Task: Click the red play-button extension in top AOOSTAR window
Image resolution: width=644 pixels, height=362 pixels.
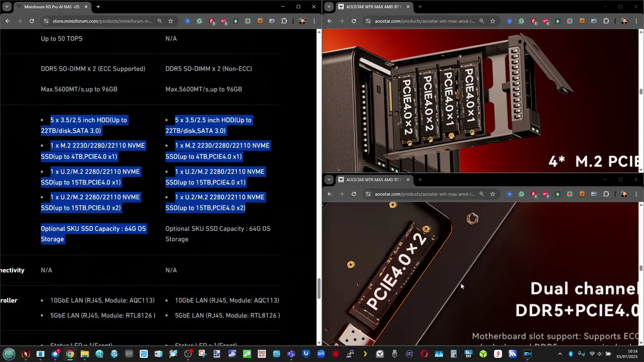Action: (x=570, y=21)
